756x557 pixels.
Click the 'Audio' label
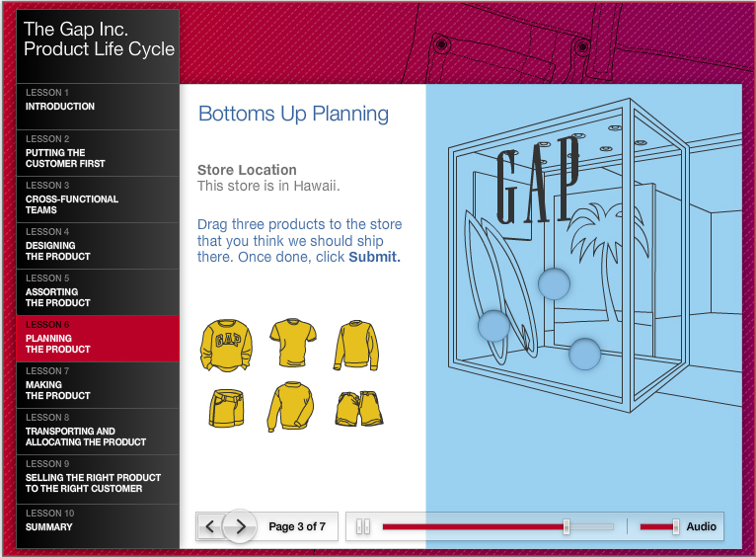701,526
